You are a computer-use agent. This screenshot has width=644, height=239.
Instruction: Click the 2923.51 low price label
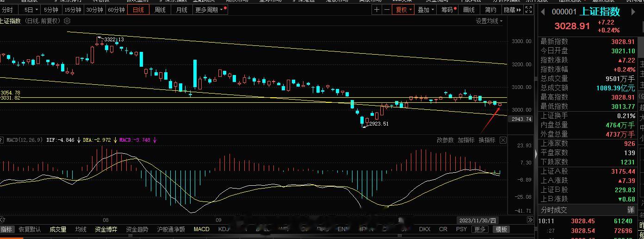pos(378,124)
